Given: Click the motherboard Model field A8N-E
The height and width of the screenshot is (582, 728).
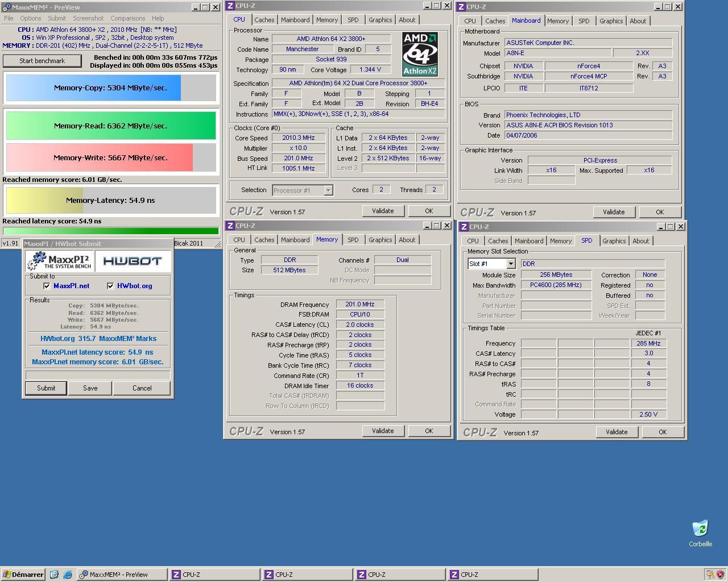Looking at the screenshot, I should [x=558, y=53].
